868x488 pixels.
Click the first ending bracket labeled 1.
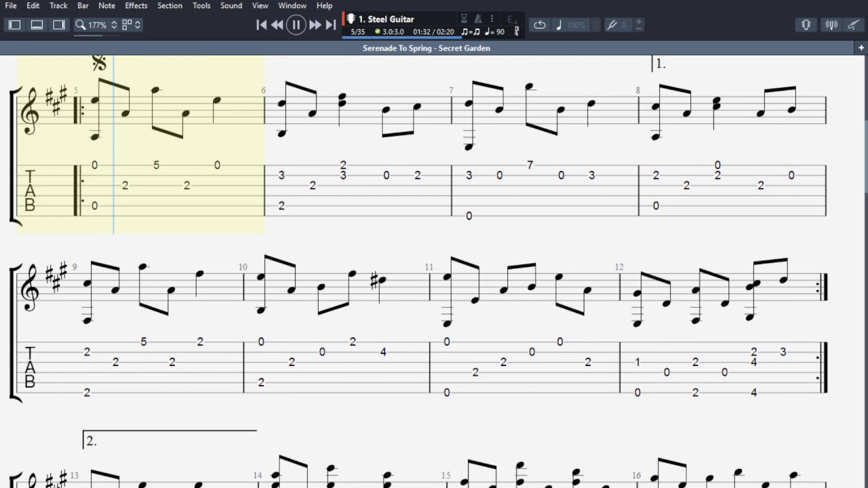click(660, 64)
